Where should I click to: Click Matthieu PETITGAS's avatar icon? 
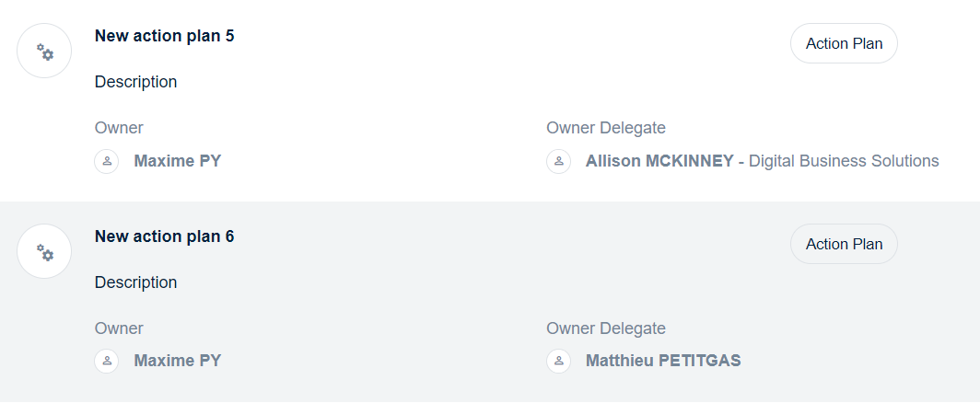click(558, 361)
